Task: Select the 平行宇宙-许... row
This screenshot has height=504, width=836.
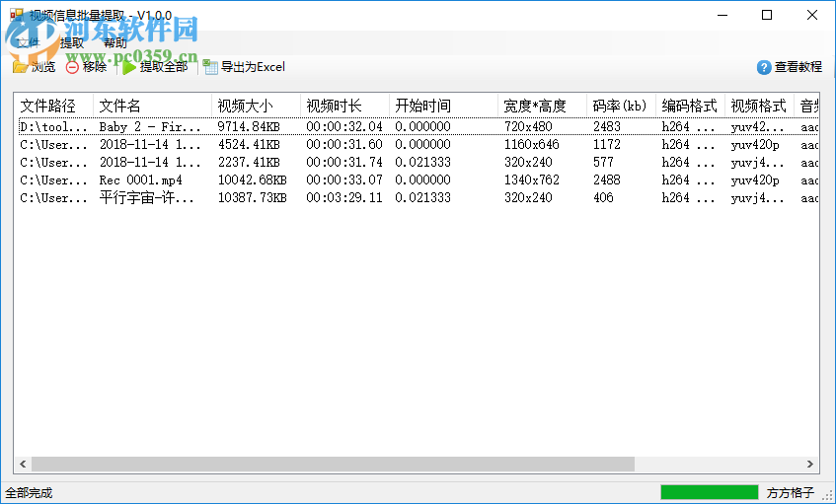Action: click(x=418, y=197)
